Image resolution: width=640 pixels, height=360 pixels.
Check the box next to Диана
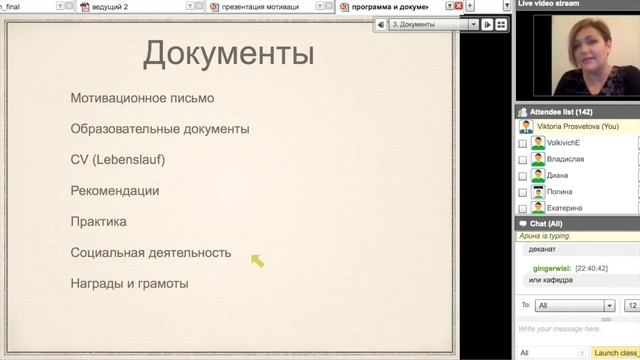(x=522, y=176)
